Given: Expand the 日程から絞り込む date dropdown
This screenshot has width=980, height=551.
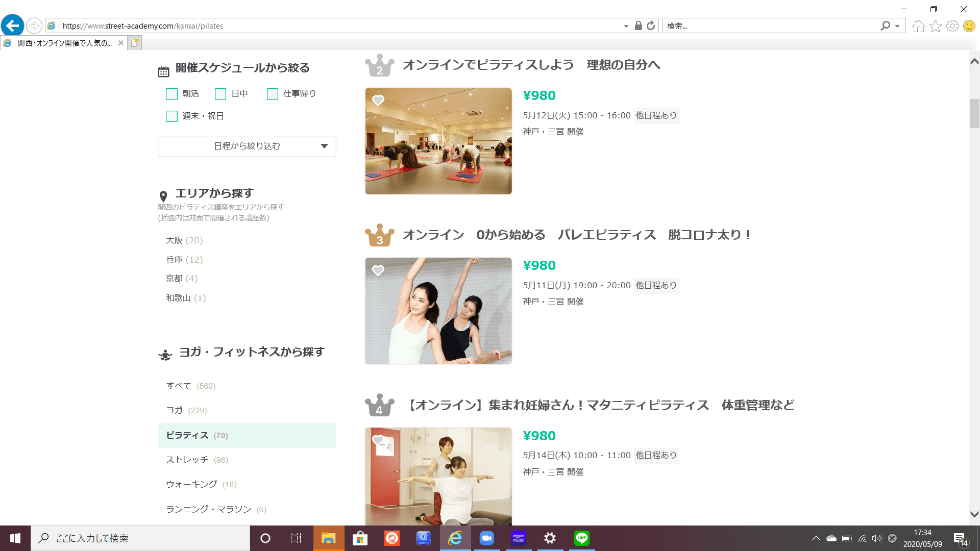Looking at the screenshot, I should 247,146.
